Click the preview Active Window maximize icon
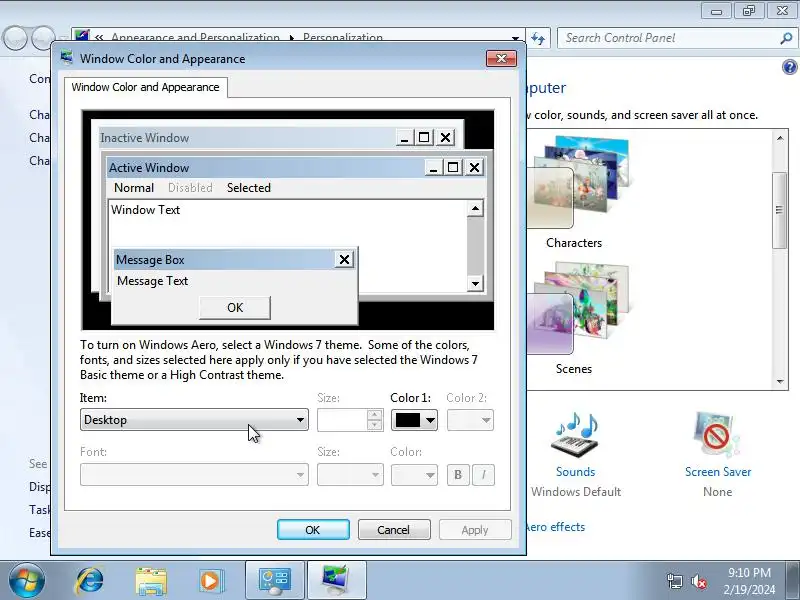This screenshot has width=800, height=600. pos(453,167)
